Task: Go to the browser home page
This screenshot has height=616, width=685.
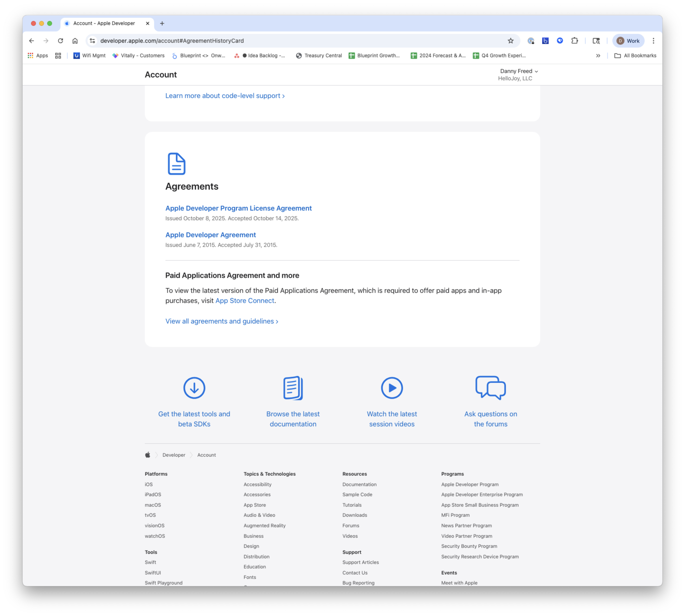Action: [x=75, y=41]
